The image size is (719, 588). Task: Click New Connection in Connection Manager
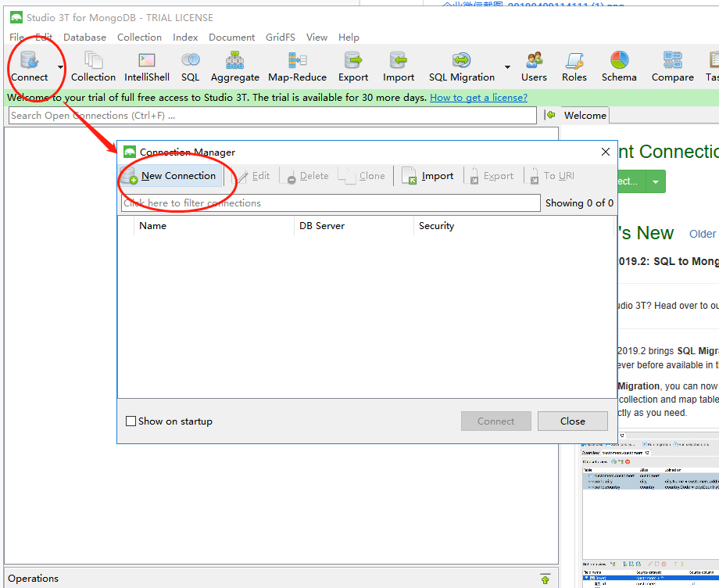(171, 176)
